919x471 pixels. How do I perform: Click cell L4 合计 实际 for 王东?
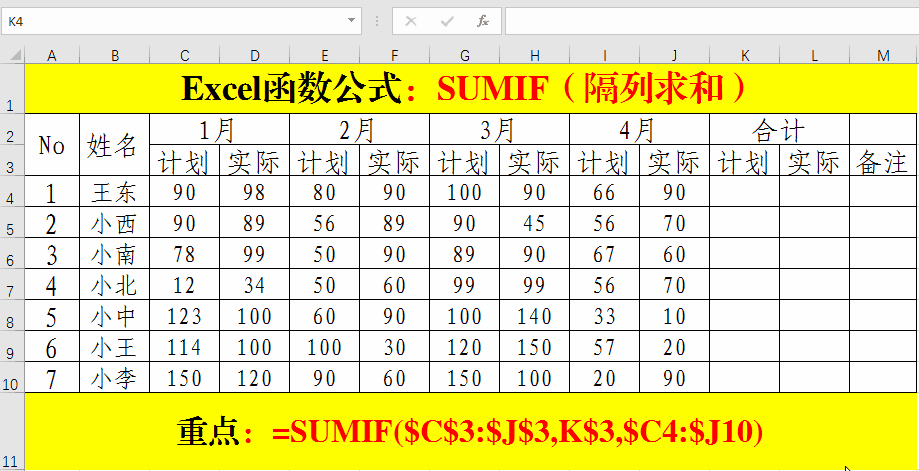815,191
